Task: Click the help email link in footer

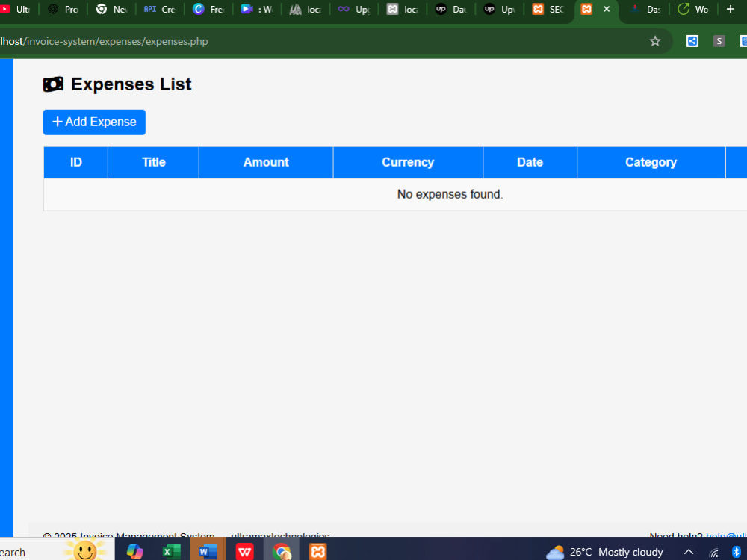Action: pos(726,537)
